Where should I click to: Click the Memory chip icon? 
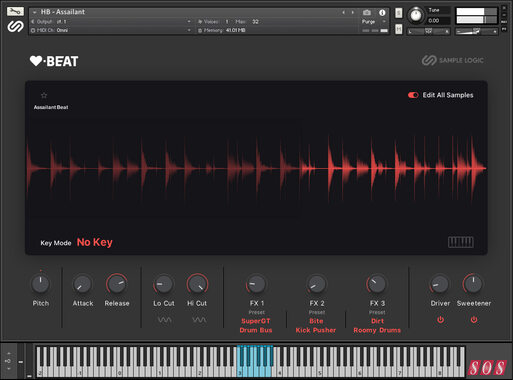coord(200,30)
